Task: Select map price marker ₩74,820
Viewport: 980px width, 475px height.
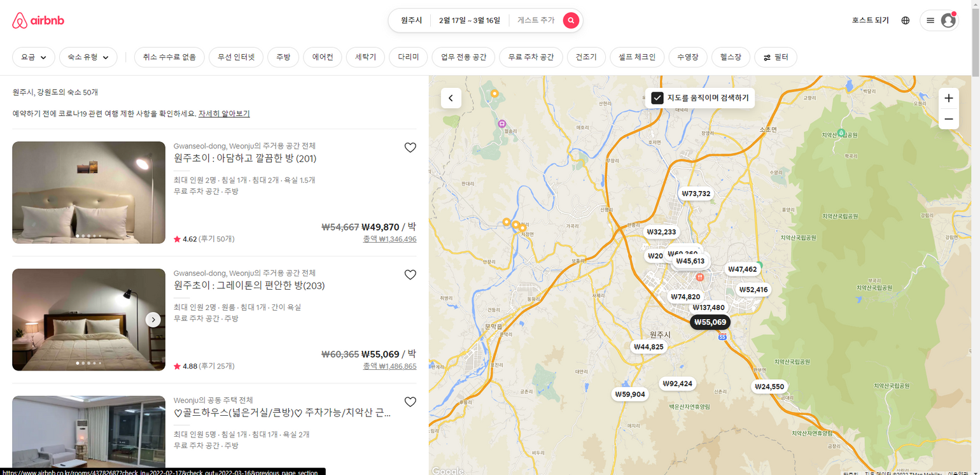Action: [x=685, y=297]
